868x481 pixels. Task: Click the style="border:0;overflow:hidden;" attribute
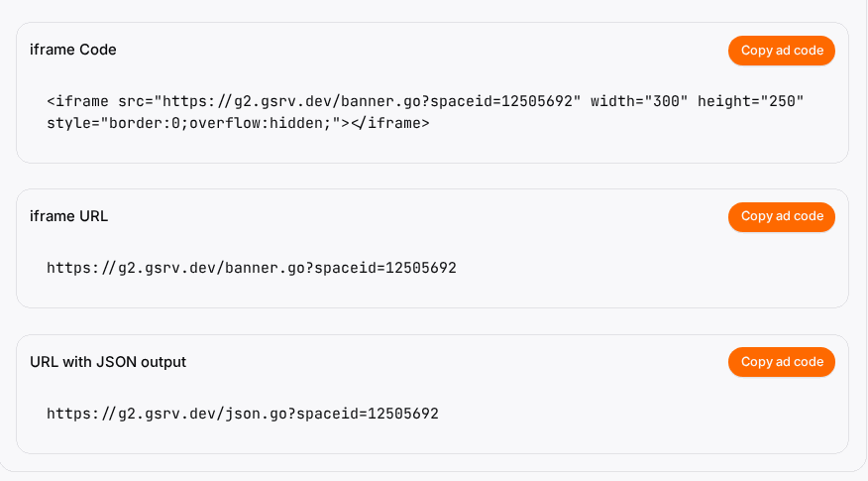194,123
